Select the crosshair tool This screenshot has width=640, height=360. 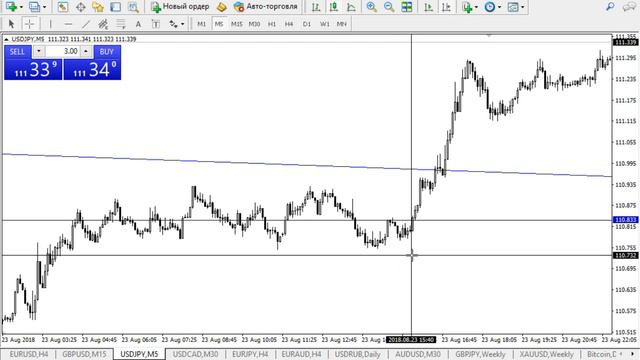coord(29,24)
